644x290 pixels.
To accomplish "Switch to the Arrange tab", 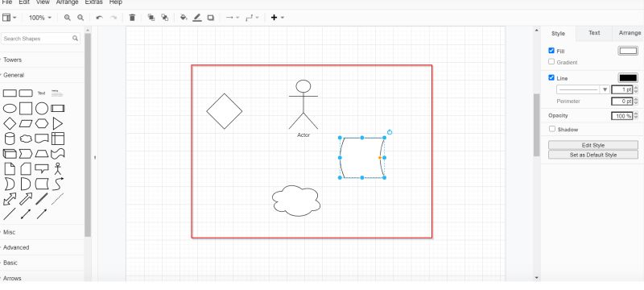I will click(x=630, y=33).
